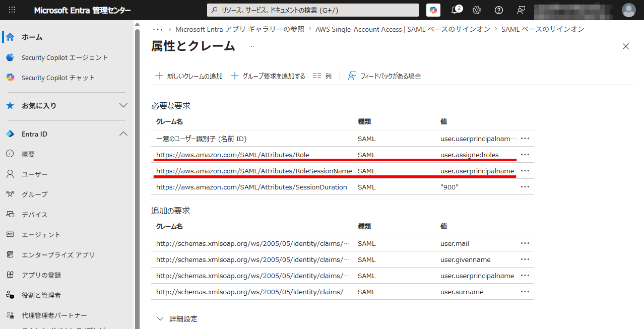Open グループ icon in sidebar
644x329 pixels.
coord(10,194)
